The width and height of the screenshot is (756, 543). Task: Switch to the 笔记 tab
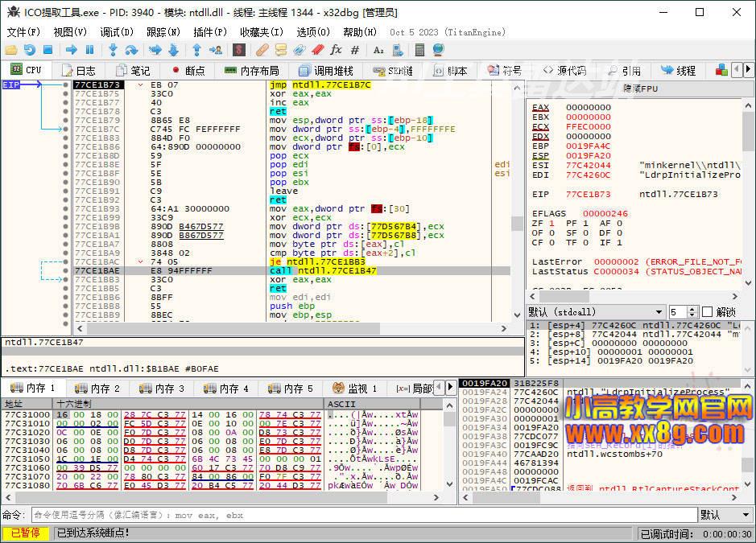134,71
